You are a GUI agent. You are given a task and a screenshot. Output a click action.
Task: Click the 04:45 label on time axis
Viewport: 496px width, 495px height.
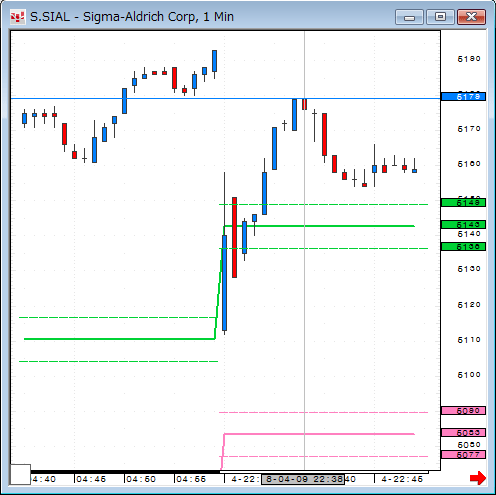tap(91, 479)
